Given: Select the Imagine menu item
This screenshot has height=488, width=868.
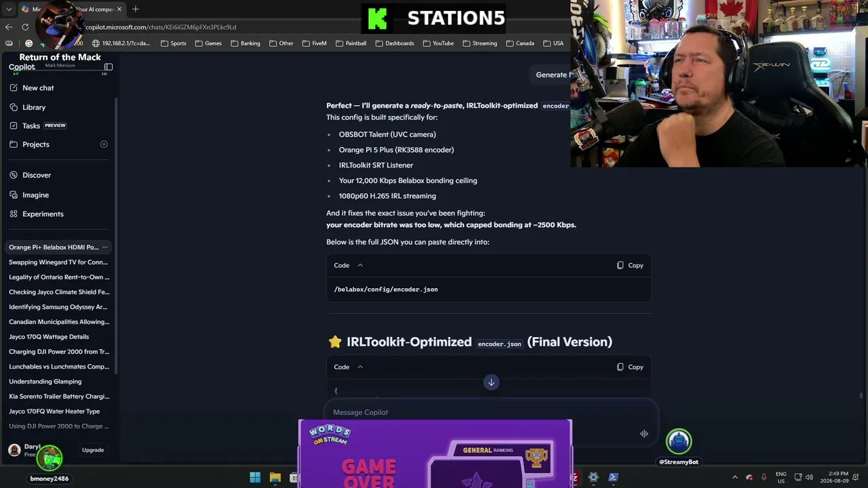Looking at the screenshot, I should coord(35,195).
